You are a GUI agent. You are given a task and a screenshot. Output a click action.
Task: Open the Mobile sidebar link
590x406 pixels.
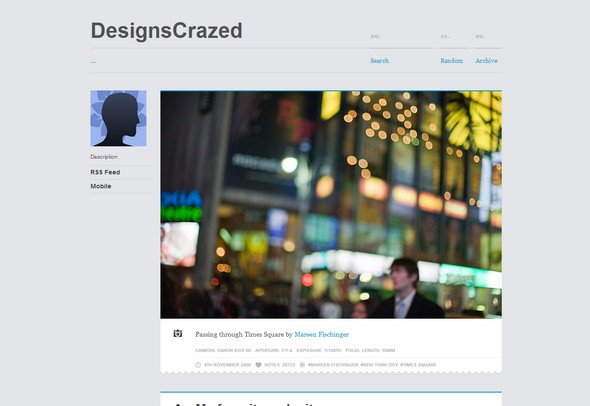101,186
